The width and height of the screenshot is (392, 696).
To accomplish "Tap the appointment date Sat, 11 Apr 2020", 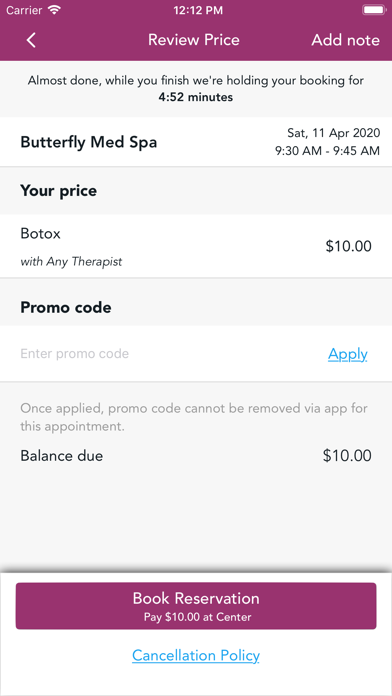I will coord(333,133).
